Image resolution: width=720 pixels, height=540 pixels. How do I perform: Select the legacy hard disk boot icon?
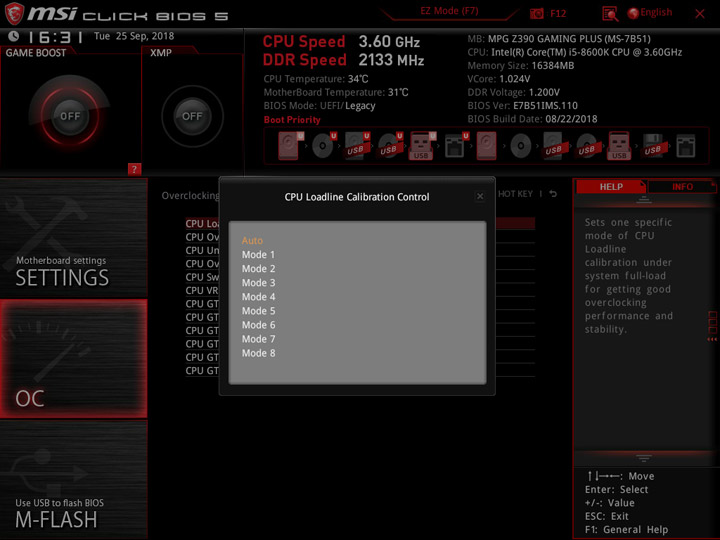tap(486, 146)
